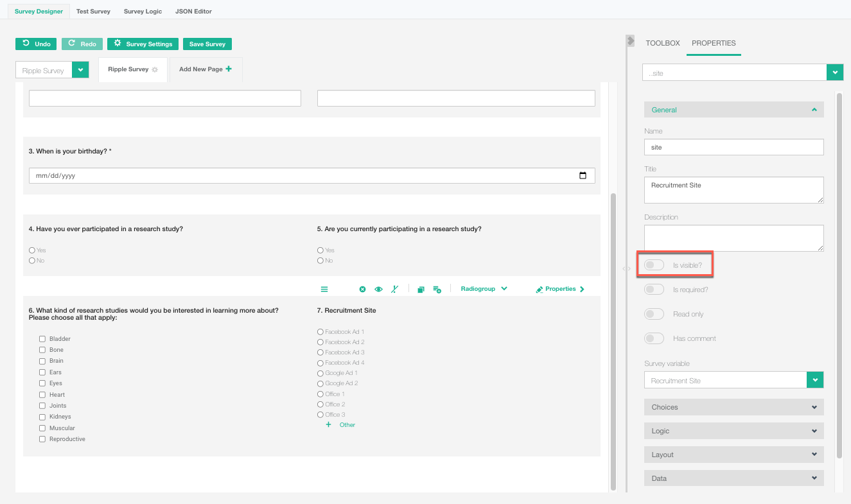Image resolution: width=851 pixels, height=504 pixels.
Task: Delete question 7 with the X icon
Action: 362,290
